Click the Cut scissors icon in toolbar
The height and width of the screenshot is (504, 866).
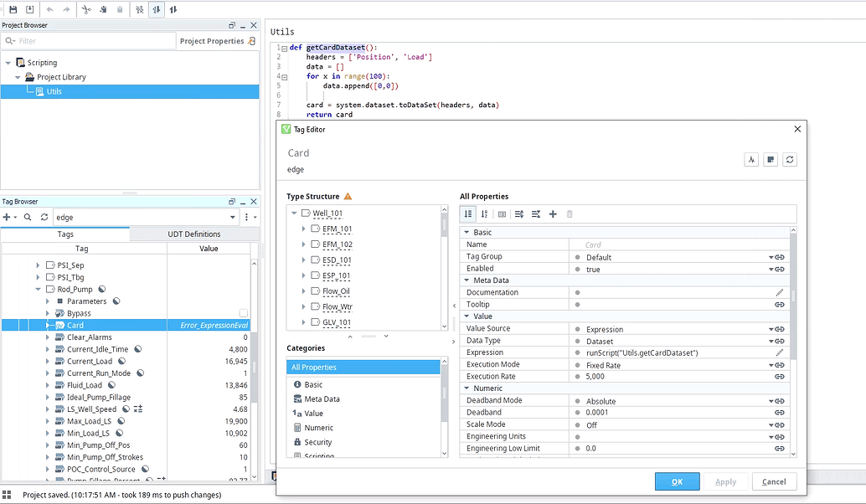[x=86, y=9]
